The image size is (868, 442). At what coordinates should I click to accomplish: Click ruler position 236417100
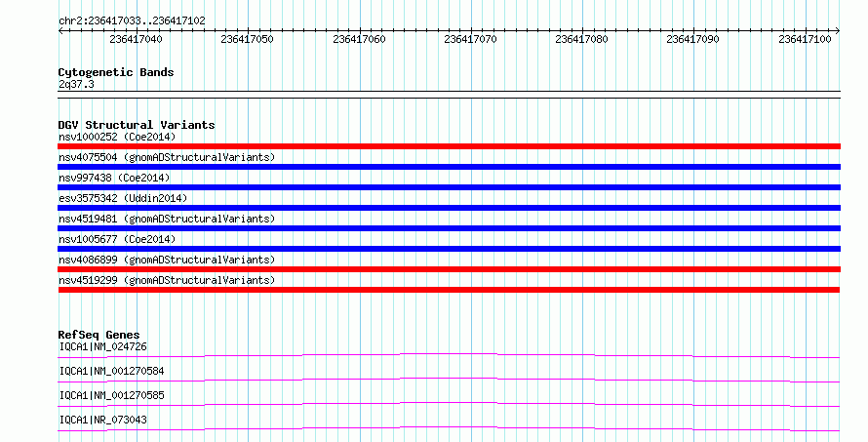(805, 39)
